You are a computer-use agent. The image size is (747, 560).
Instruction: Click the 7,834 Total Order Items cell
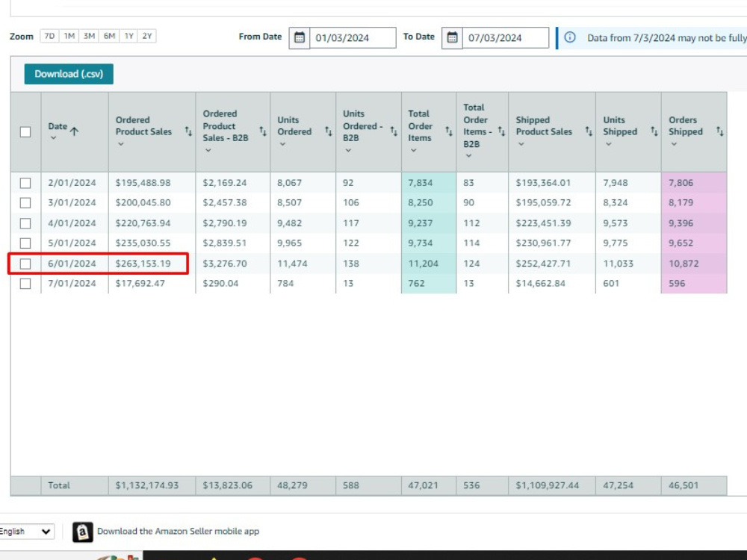[420, 183]
